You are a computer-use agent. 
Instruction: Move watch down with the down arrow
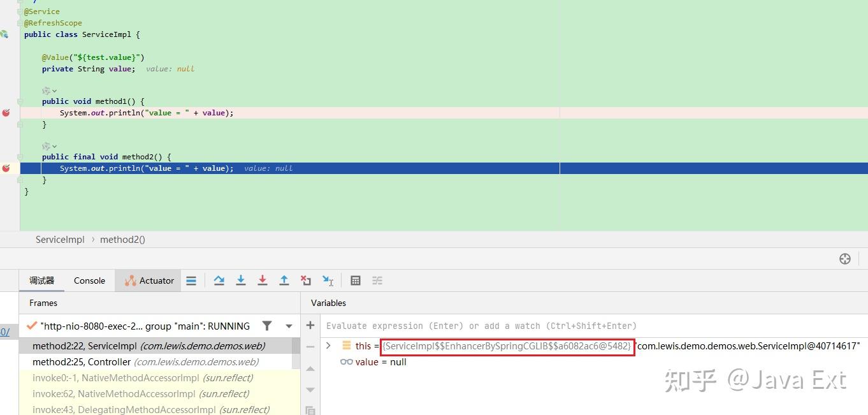tap(310, 390)
